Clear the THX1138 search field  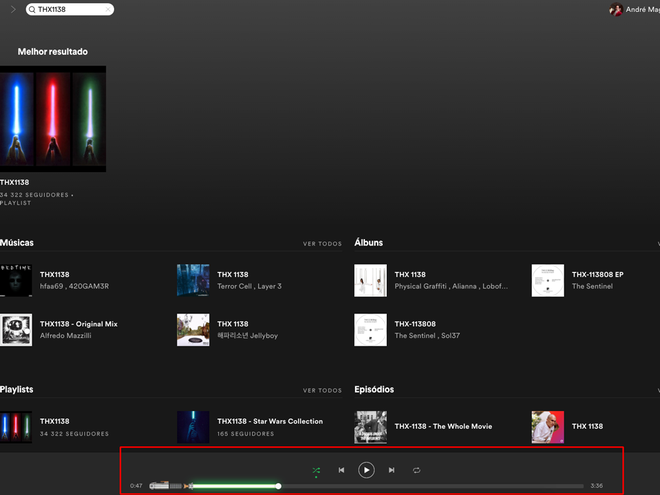click(x=108, y=9)
